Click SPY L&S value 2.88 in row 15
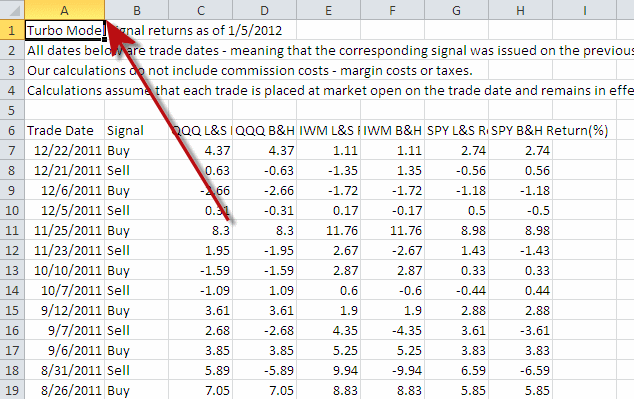634x399 pixels. click(456, 310)
